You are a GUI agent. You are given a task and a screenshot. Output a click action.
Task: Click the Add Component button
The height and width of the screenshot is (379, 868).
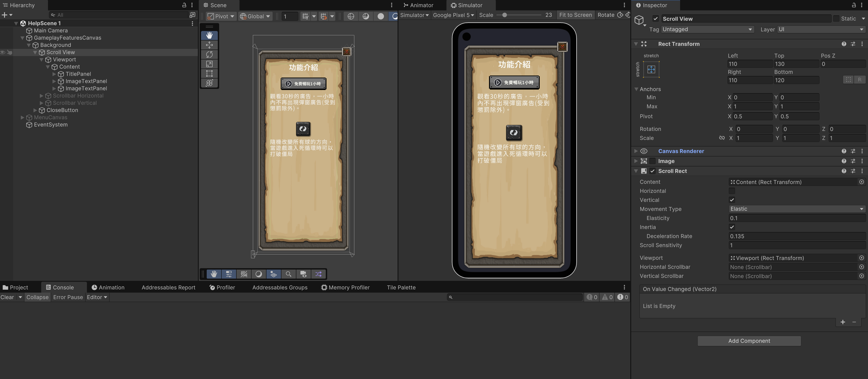[749, 341]
